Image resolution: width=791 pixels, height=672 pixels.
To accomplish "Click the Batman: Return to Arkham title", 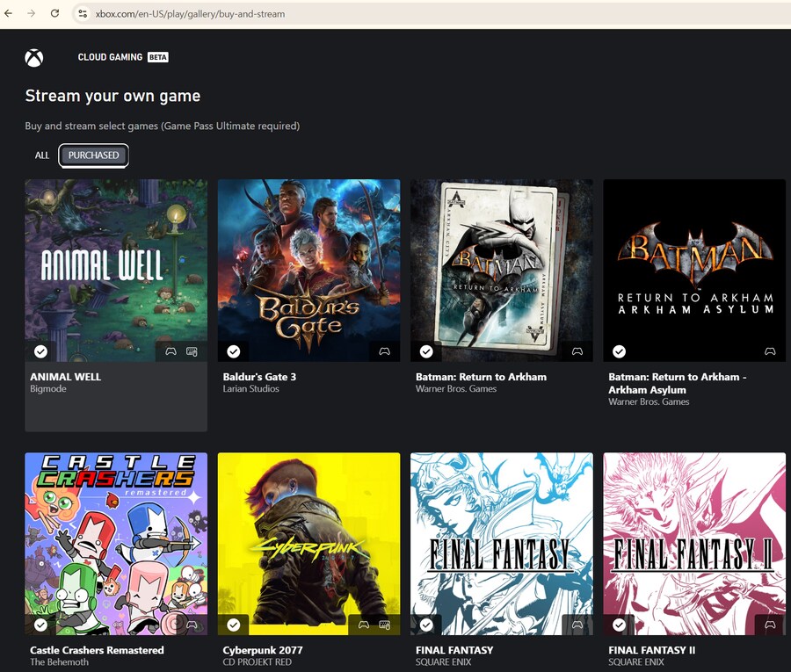I will [x=481, y=377].
